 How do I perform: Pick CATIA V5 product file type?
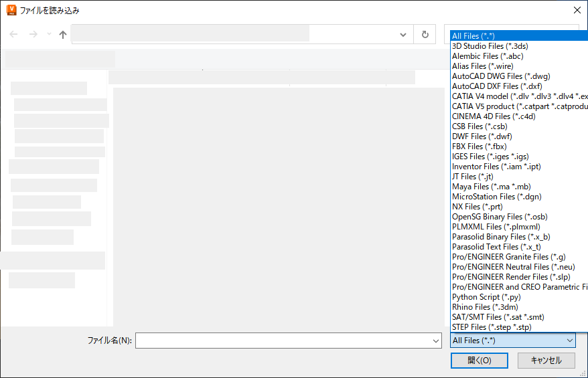pos(519,106)
